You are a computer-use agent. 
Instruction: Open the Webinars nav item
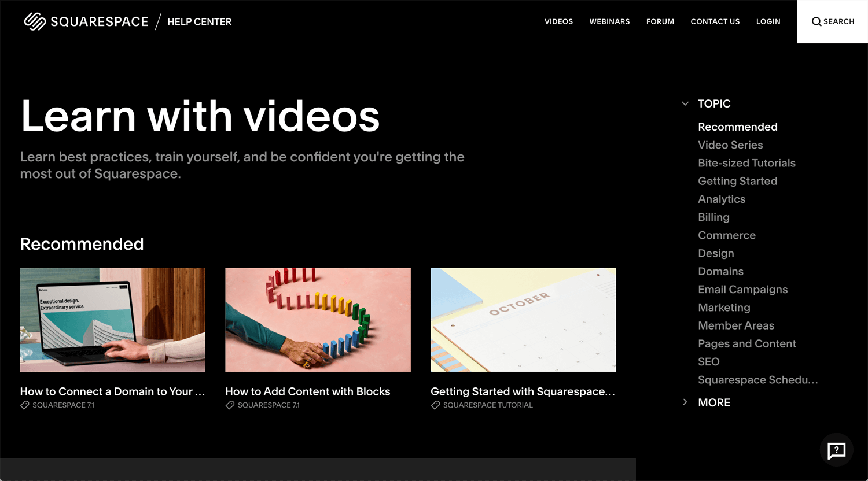(609, 21)
